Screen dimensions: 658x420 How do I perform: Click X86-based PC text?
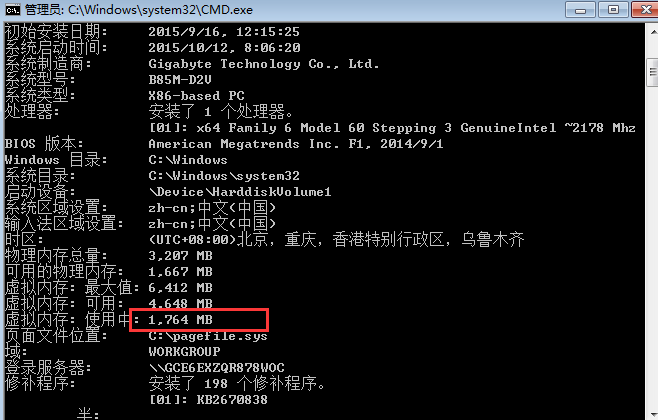click(196, 96)
